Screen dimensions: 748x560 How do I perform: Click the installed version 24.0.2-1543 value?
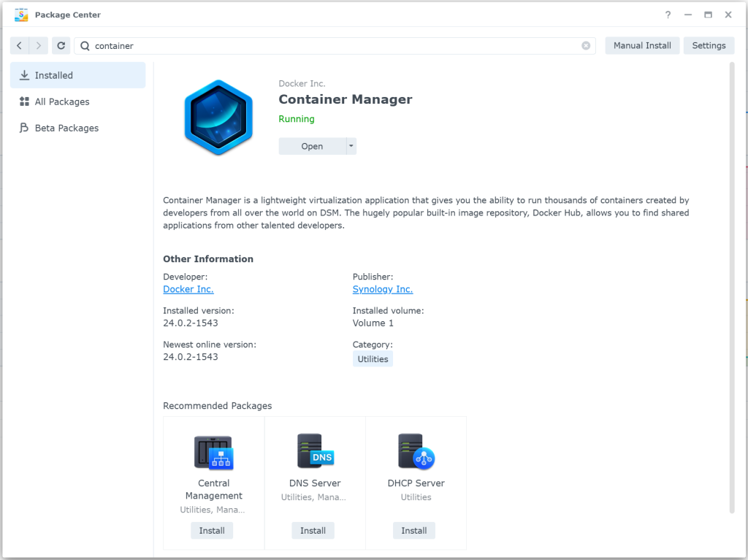pyautogui.click(x=191, y=323)
